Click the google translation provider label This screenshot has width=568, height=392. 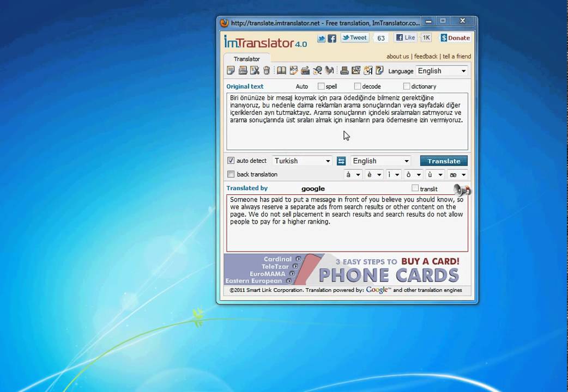coord(313,188)
